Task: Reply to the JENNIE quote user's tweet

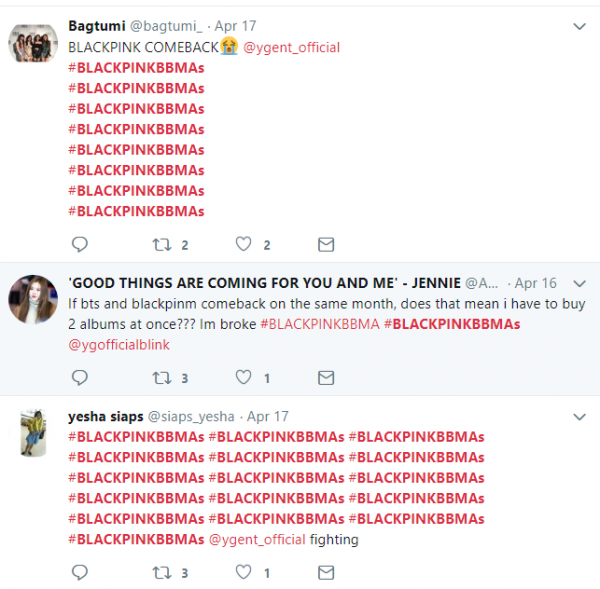Action: pyautogui.click(x=80, y=378)
